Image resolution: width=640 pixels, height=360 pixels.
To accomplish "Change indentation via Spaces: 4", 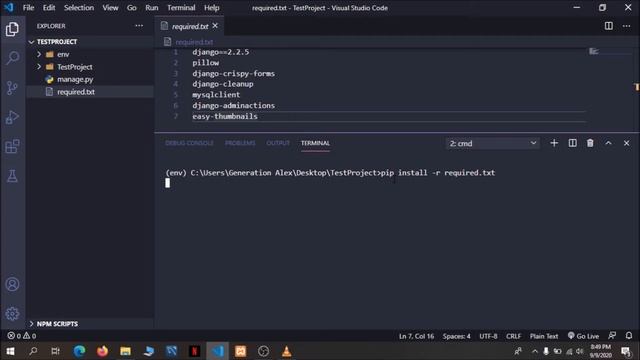I will tap(456, 336).
